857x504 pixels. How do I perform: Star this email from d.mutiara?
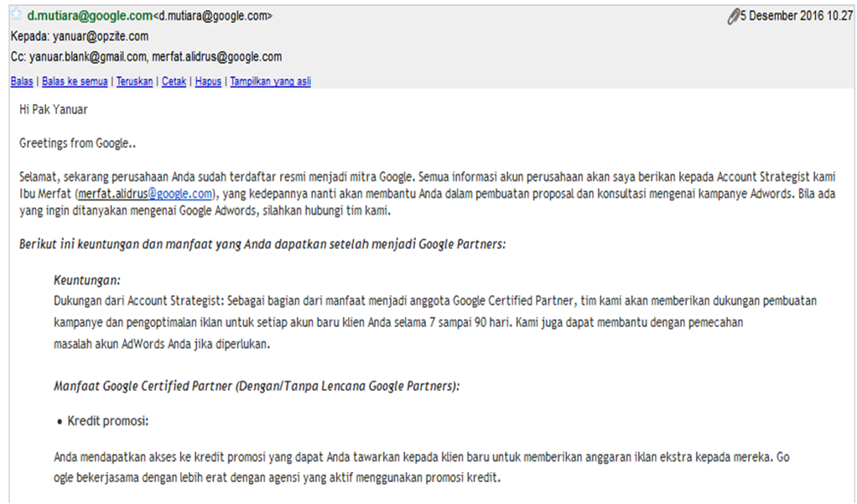pyautogui.click(x=17, y=15)
